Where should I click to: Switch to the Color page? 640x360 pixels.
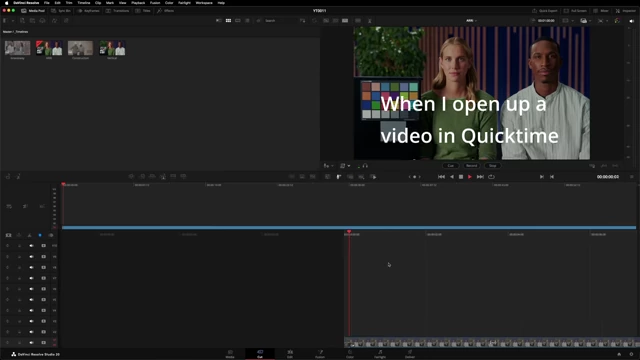coord(350,354)
